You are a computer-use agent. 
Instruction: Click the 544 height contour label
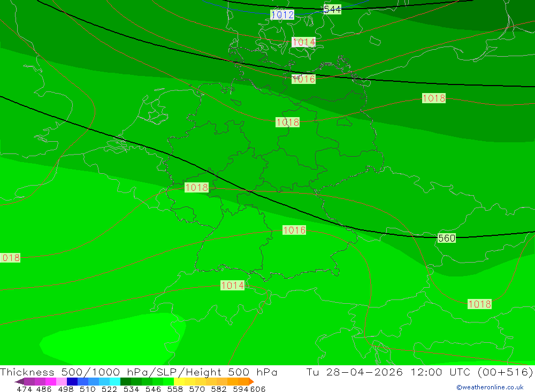[x=332, y=9]
